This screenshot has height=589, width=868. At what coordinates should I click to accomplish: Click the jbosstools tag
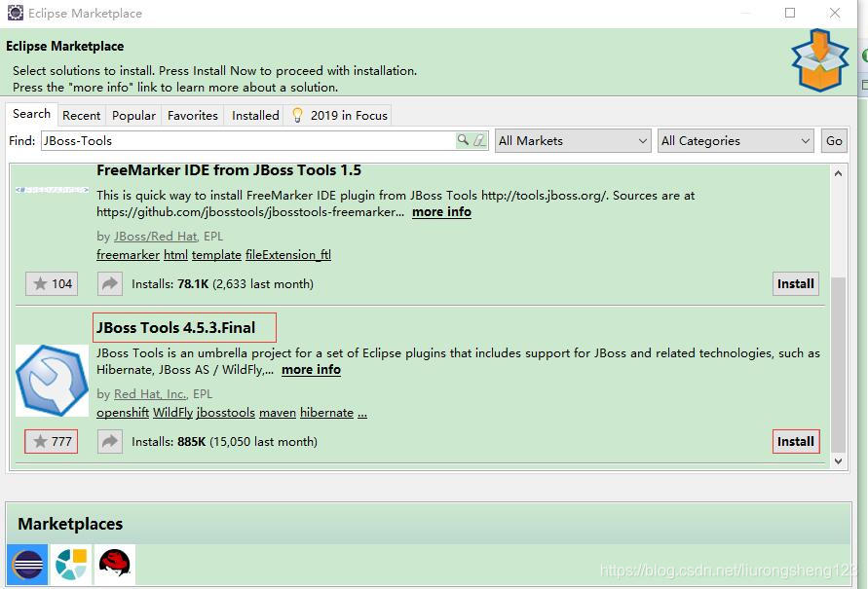(x=226, y=413)
